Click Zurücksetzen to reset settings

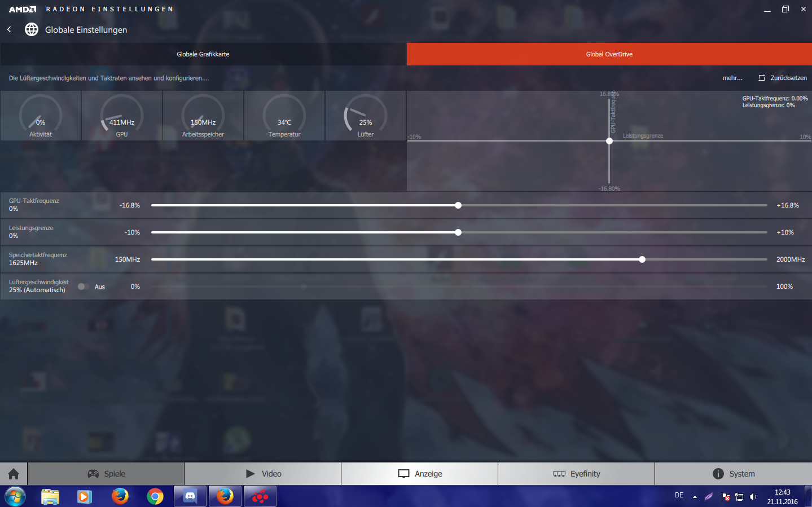pos(783,78)
